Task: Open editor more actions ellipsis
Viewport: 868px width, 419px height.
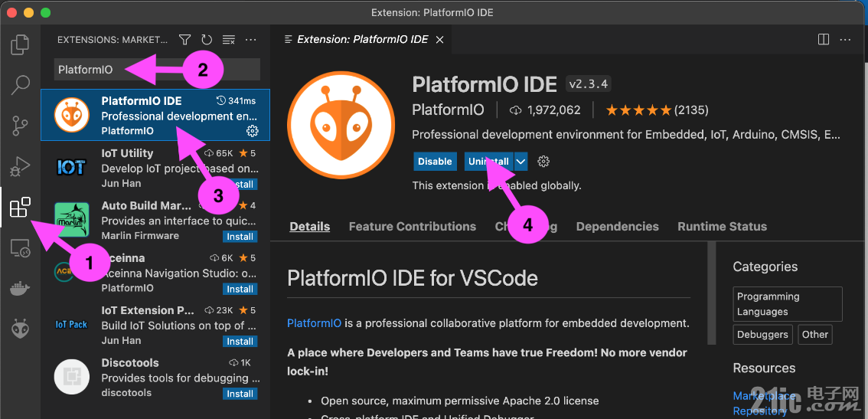Action: [845, 39]
